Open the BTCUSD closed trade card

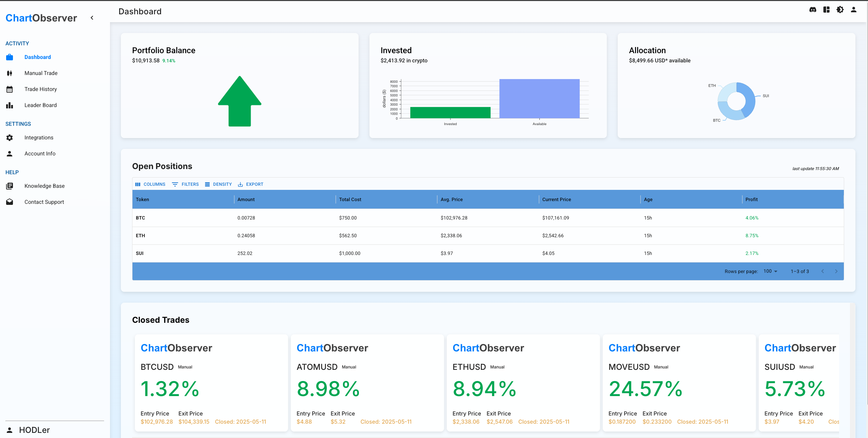click(x=211, y=383)
